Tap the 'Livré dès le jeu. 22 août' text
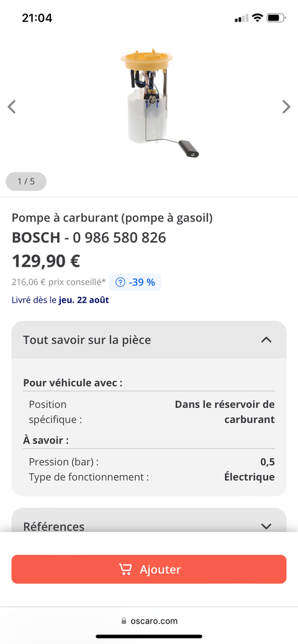 (60, 300)
